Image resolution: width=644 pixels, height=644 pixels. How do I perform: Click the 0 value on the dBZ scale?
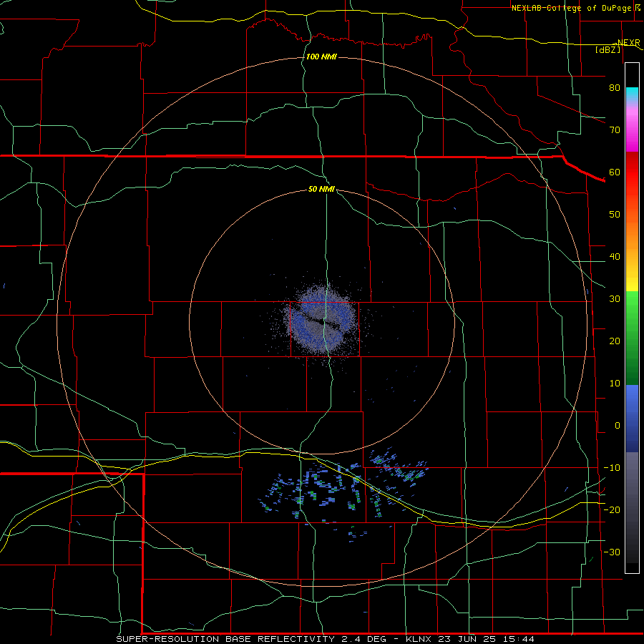click(x=618, y=426)
